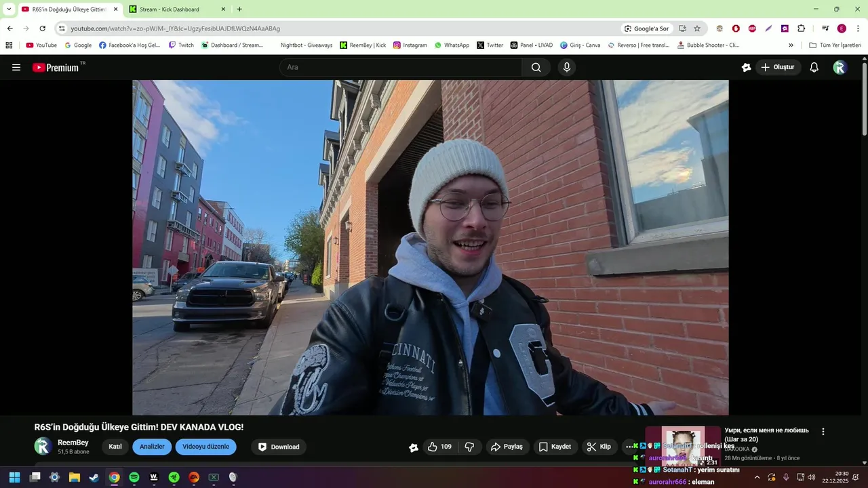Screen dimensions: 868x488
Task: Click the YouTube search magnifier button
Action: 536,67
